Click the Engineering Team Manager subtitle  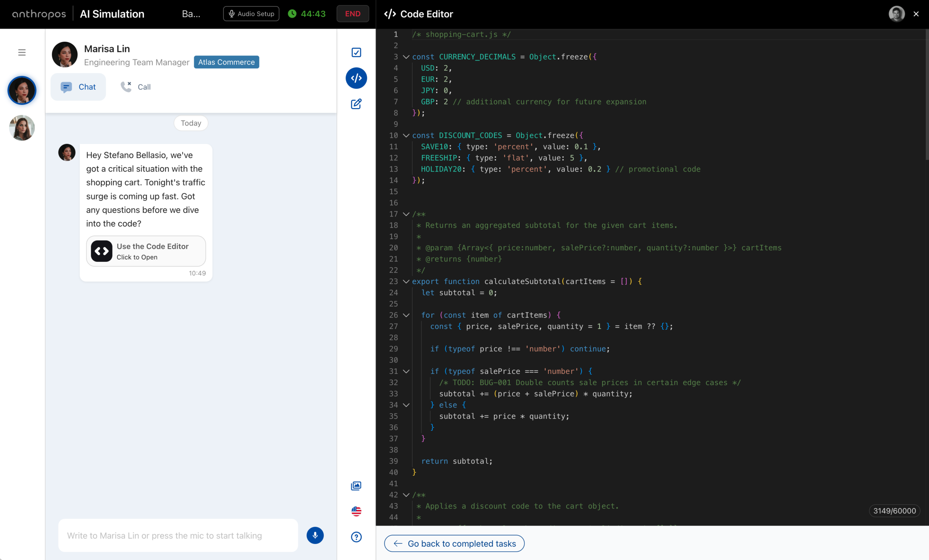136,62
